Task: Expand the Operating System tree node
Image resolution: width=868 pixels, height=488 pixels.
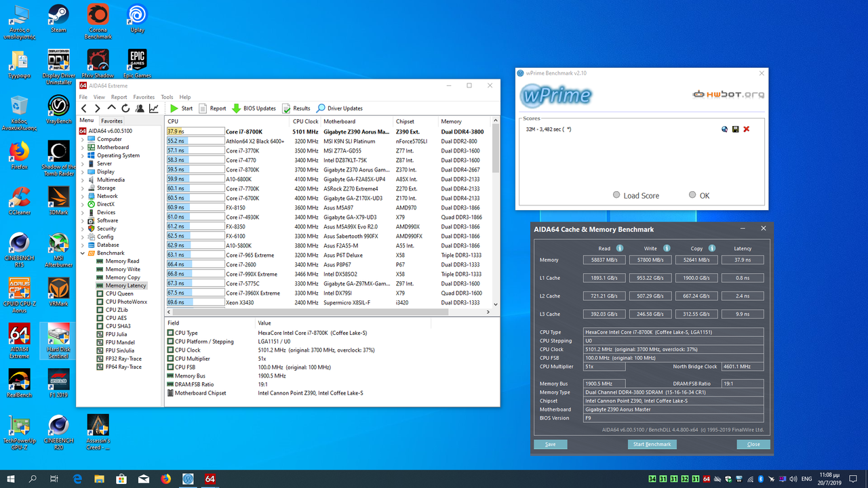Action: 83,155
